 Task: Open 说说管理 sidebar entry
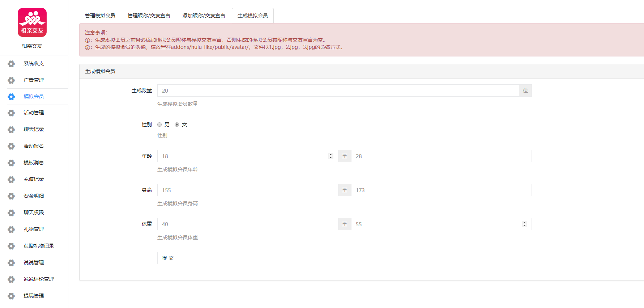(x=34, y=263)
